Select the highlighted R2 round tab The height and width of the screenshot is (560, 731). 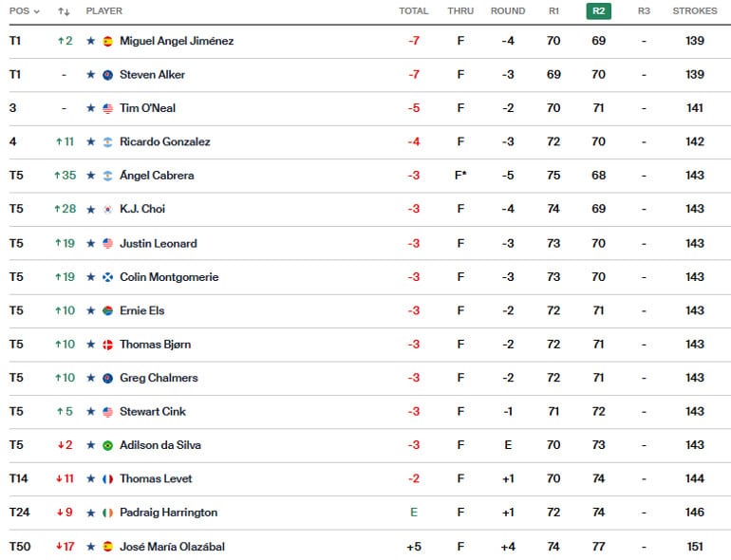point(599,10)
